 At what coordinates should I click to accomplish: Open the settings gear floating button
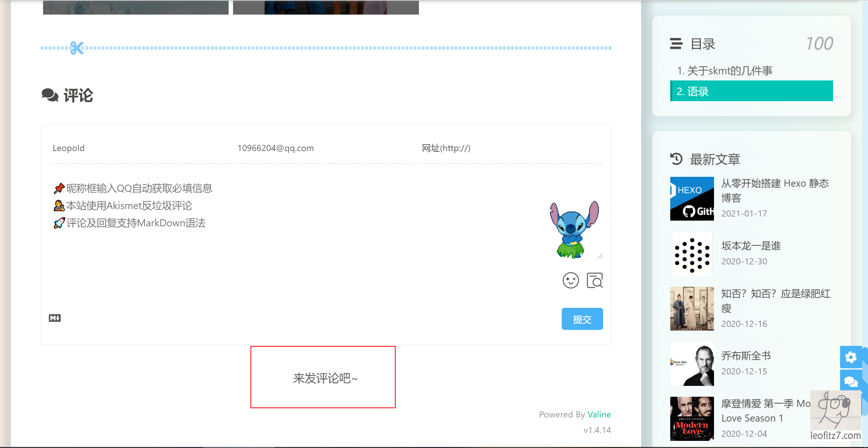click(851, 357)
